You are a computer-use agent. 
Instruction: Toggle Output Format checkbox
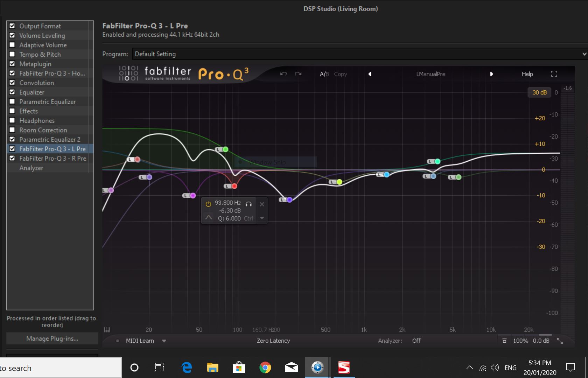[x=12, y=26]
